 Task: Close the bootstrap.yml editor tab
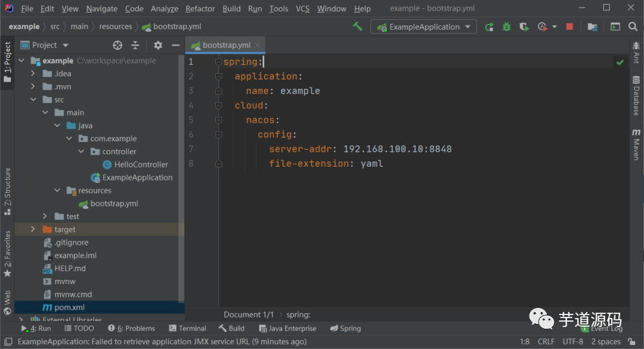click(x=258, y=45)
